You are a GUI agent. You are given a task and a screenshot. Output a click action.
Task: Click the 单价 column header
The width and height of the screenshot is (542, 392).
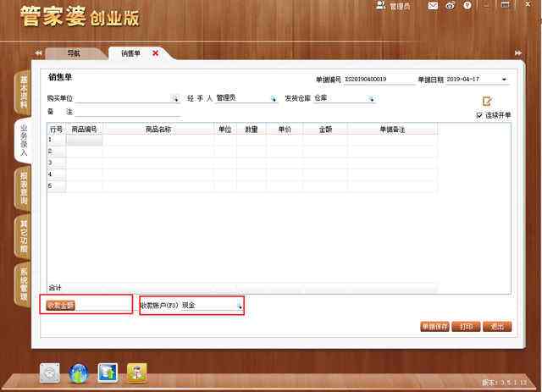(x=285, y=130)
